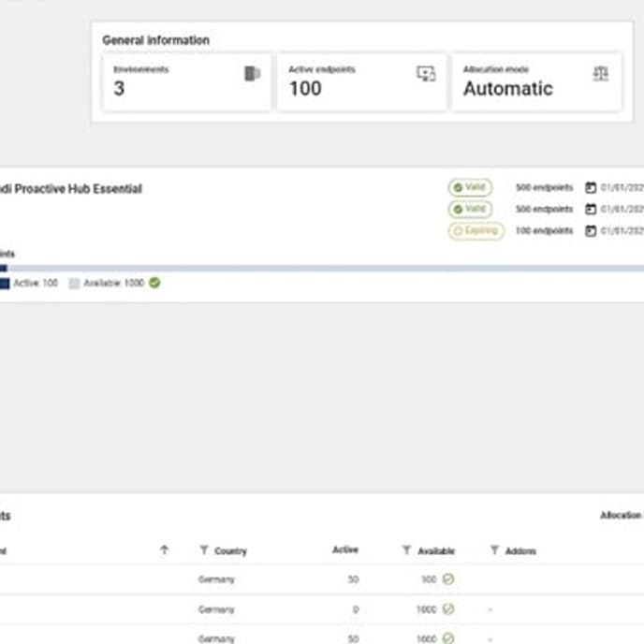This screenshot has height=644, width=644.
Task: Open the Addons column filter icon
Action: click(x=494, y=550)
